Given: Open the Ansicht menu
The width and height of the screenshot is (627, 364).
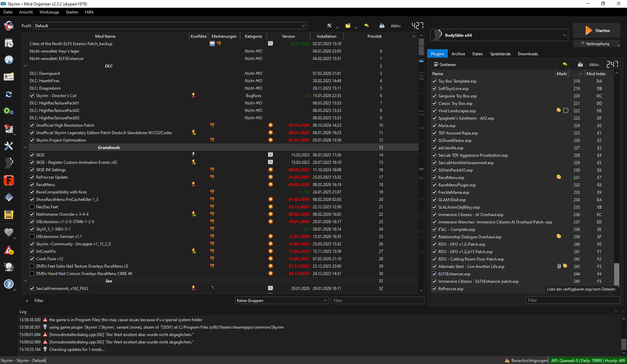Looking at the screenshot, I should point(26,12).
